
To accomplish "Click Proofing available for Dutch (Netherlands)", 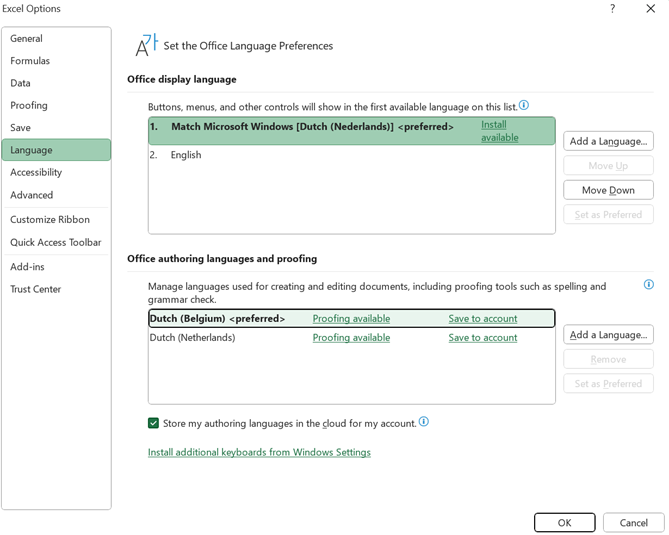I will point(351,337).
